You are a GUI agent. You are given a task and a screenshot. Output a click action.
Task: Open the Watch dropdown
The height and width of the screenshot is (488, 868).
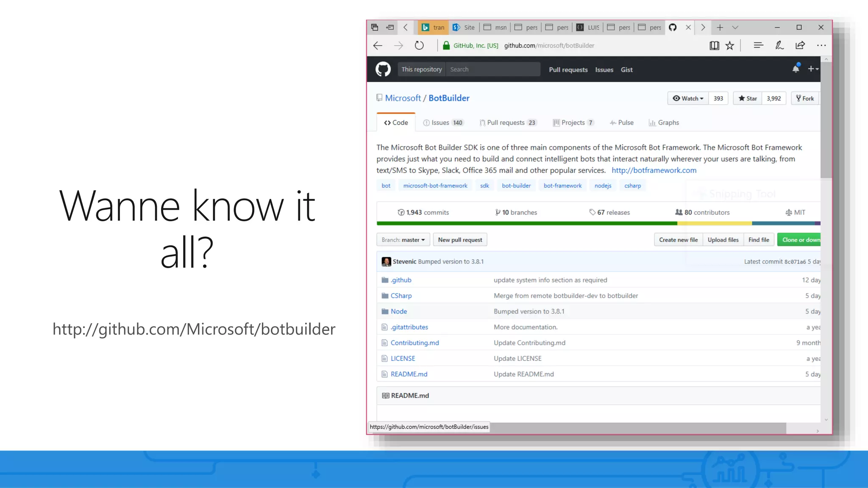(x=688, y=98)
